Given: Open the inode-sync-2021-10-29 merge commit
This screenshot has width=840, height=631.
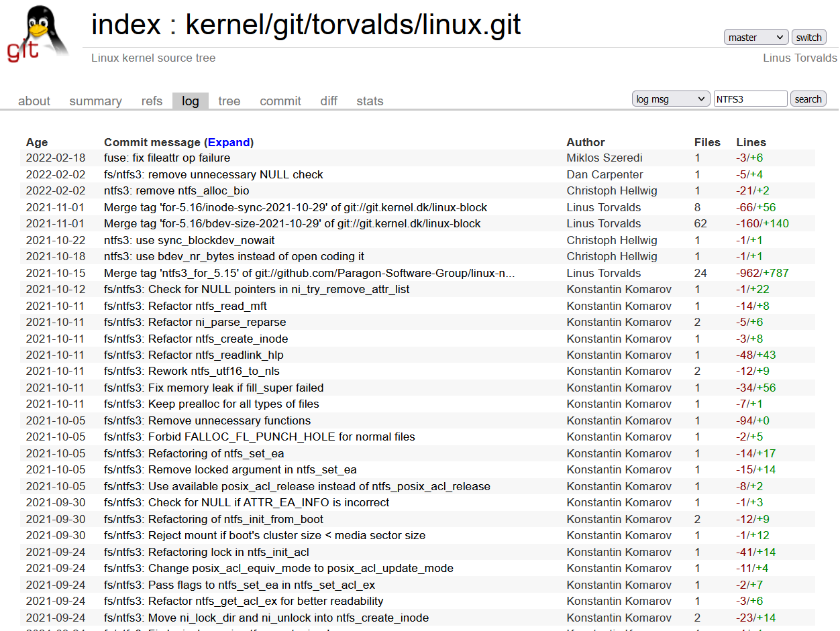Looking at the screenshot, I should 295,207.
